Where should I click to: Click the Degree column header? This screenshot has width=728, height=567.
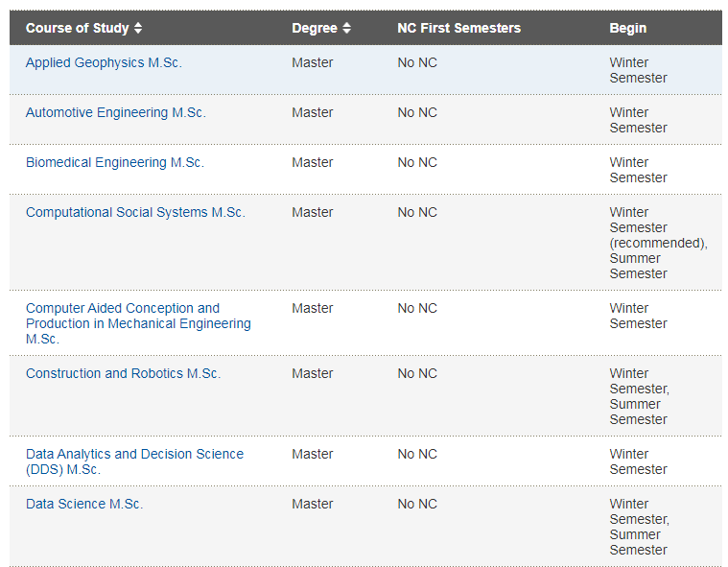click(315, 28)
